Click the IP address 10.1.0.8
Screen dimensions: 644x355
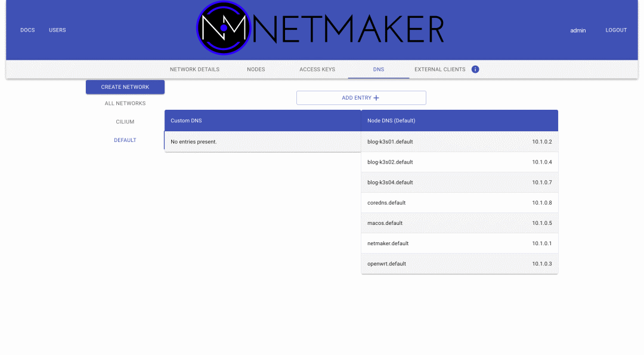pos(542,203)
